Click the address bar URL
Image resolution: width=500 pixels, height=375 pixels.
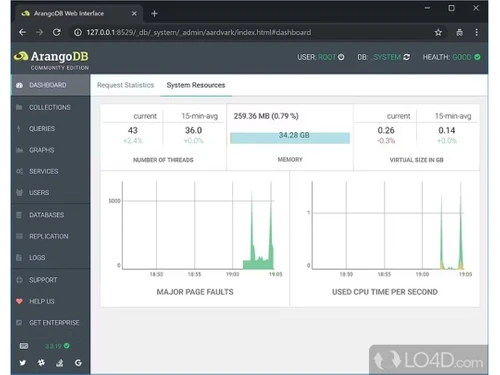[199, 32]
